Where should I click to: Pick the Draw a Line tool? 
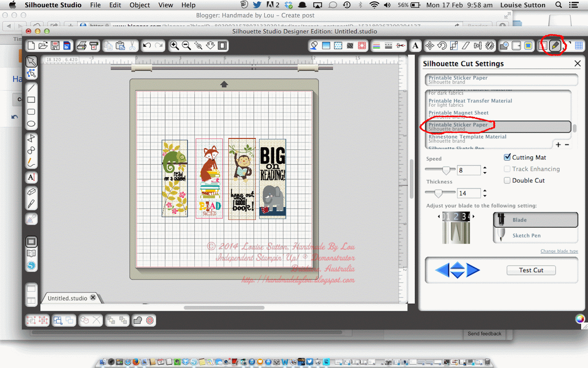click(x=31, y=88)
